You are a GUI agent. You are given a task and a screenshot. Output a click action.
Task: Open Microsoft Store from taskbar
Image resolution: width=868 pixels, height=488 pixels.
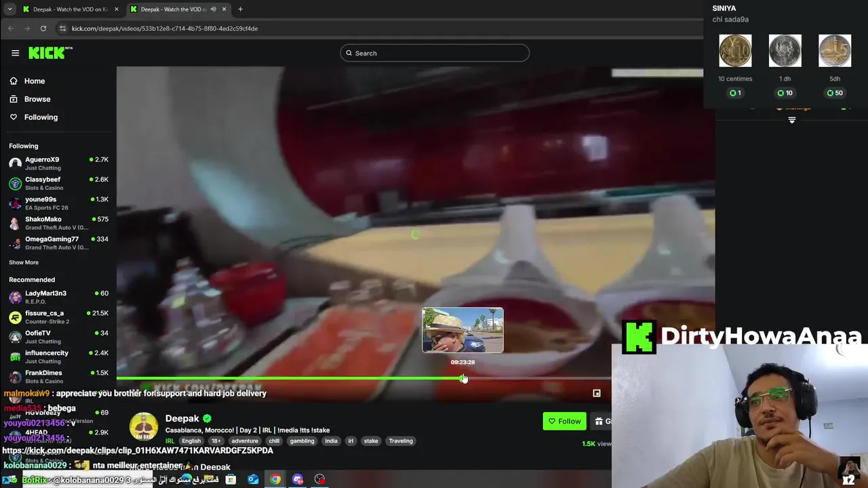point(231,479)
